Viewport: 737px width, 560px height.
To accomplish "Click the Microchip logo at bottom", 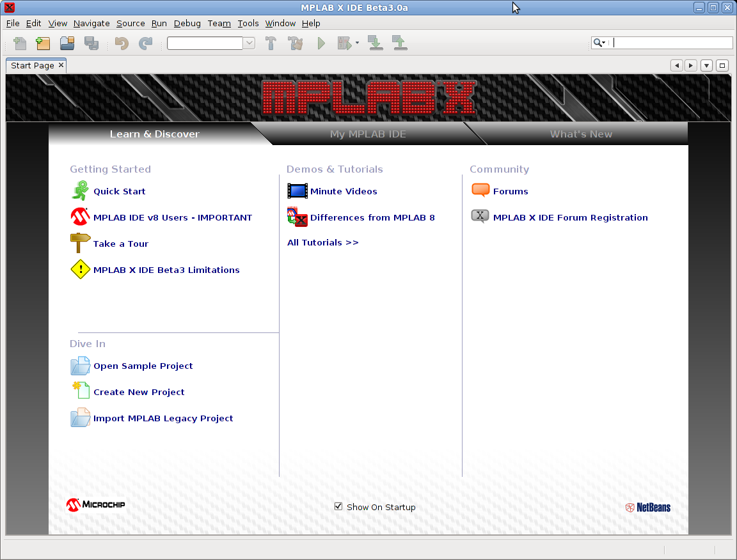I will click(96, 504).
